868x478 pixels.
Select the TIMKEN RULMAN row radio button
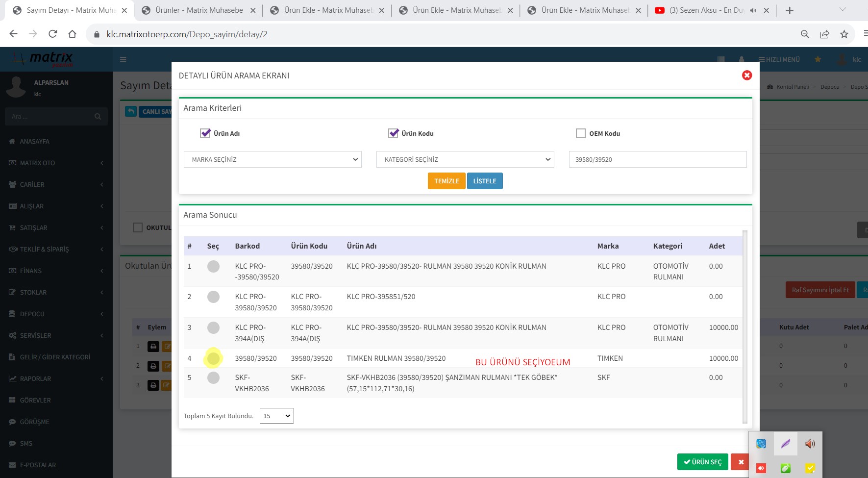tap(213, 358)
